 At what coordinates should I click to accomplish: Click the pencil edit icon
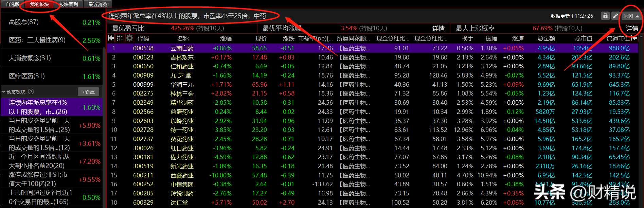pyautogui.click(x=615, y=16)
